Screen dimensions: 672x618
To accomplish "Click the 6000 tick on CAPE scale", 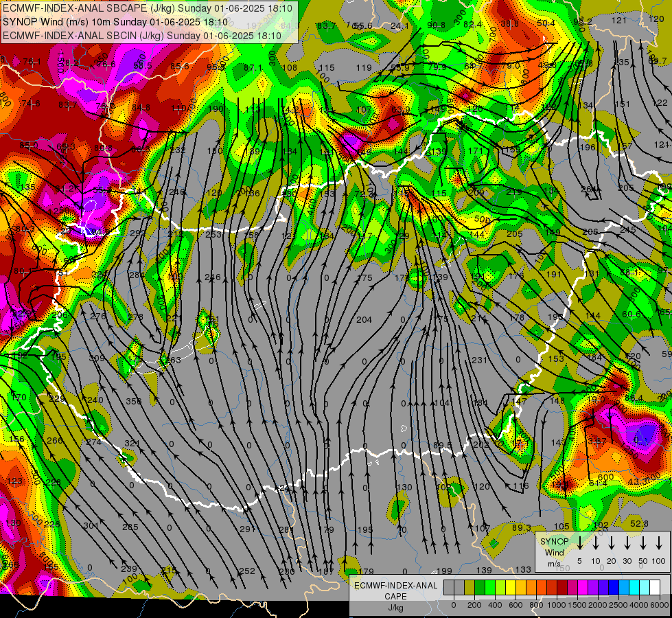I will 660,605.
